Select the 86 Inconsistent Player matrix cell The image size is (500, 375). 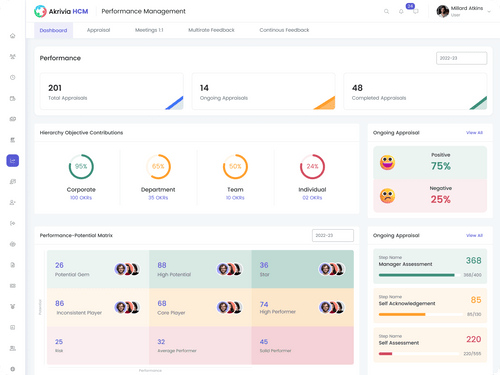[98, 307]
